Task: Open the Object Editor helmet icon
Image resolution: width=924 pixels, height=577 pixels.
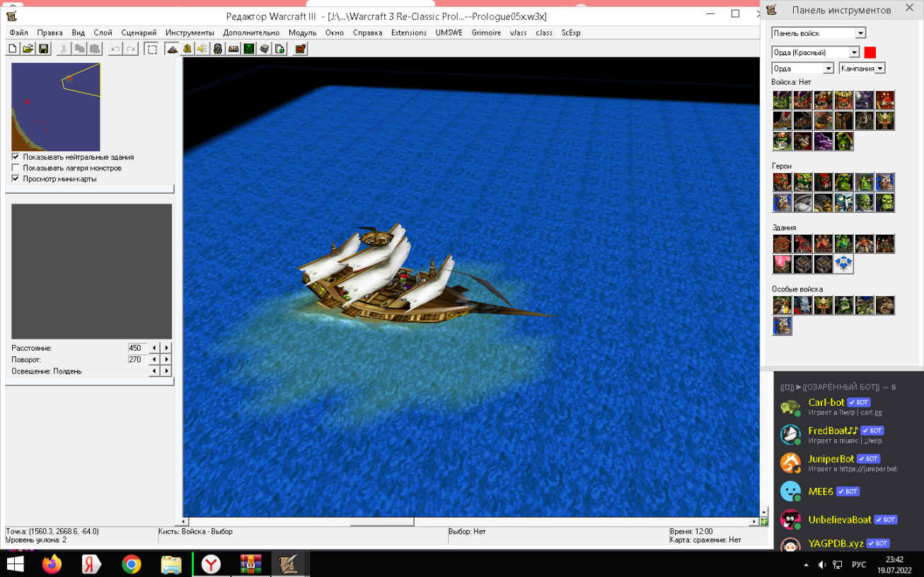Action: (218, 49)
